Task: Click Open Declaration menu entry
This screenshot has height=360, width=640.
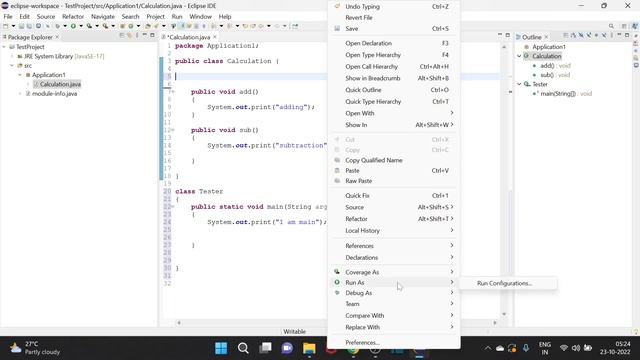Action: click(394, 43)
